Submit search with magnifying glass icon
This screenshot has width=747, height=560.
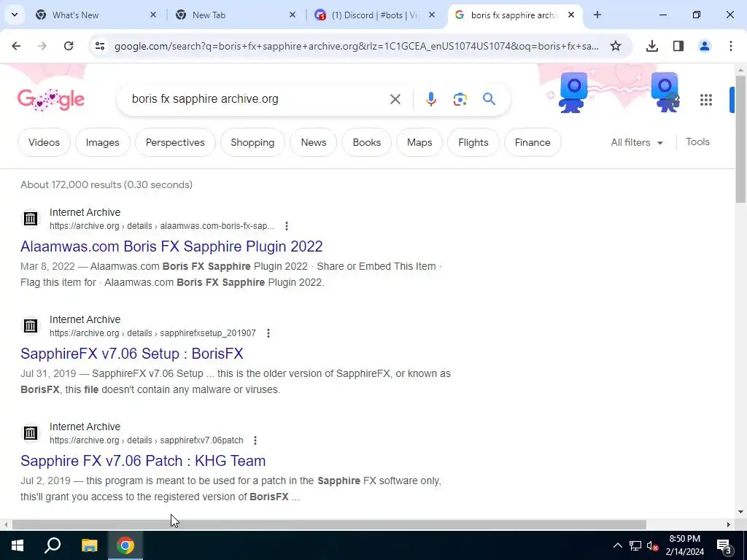(x=489, y=99)
